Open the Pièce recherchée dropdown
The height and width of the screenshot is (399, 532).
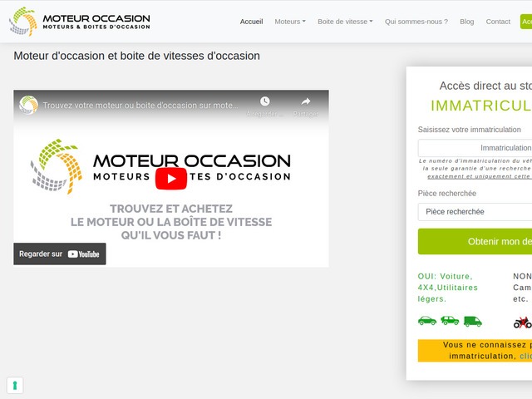[475, 212]
